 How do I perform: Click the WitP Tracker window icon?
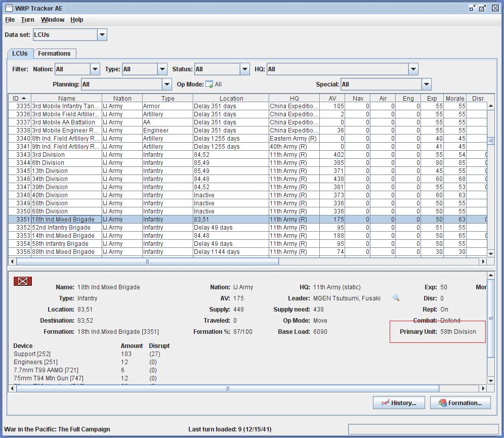coord(9,8)
